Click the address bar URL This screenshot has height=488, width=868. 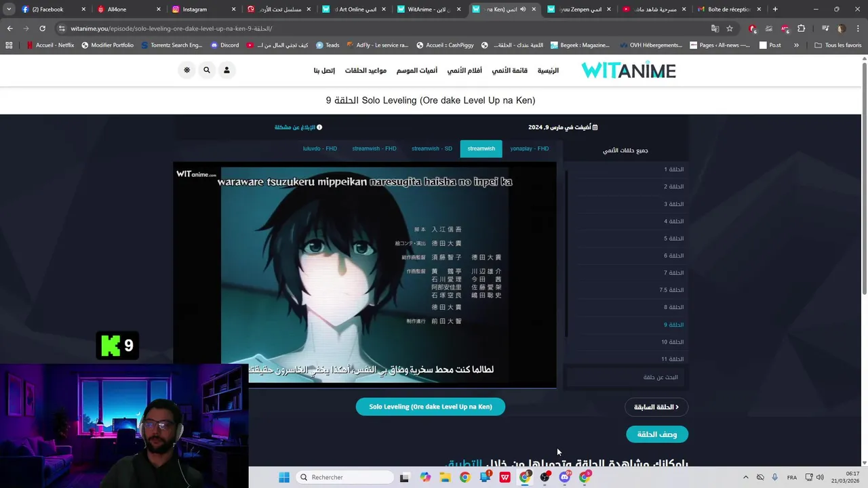171,28
